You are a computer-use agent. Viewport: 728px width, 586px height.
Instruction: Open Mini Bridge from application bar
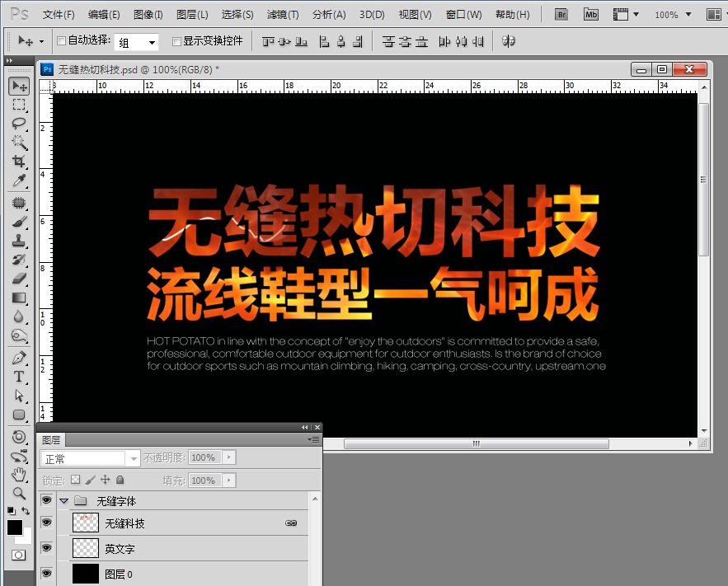tap(591, 14)
